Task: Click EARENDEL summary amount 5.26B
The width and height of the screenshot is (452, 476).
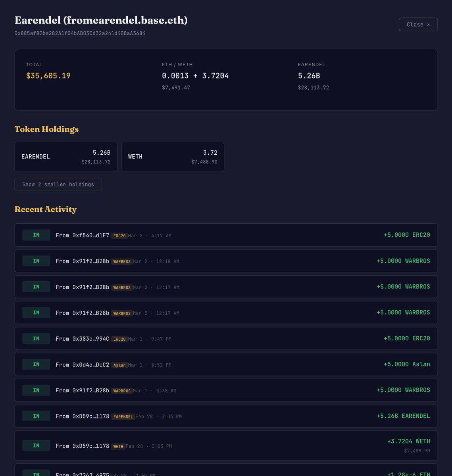Action: (x=309, y=76)
